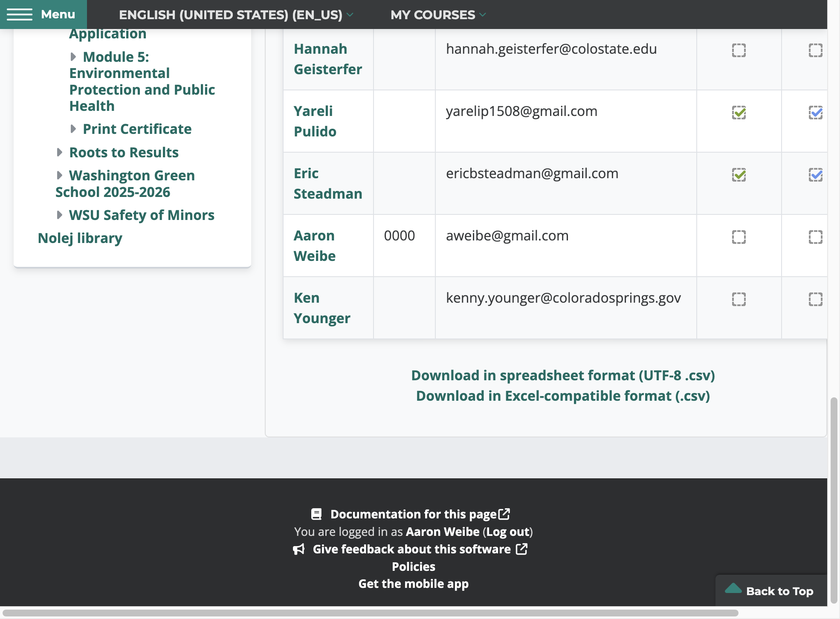Open WSU Safety of Minors course

click(142, 215)
